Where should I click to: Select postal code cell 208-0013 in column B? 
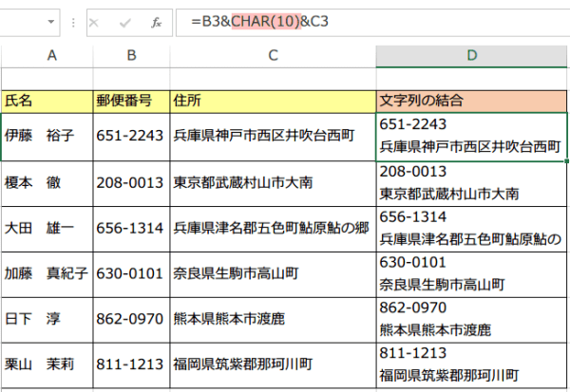point(132,183)
